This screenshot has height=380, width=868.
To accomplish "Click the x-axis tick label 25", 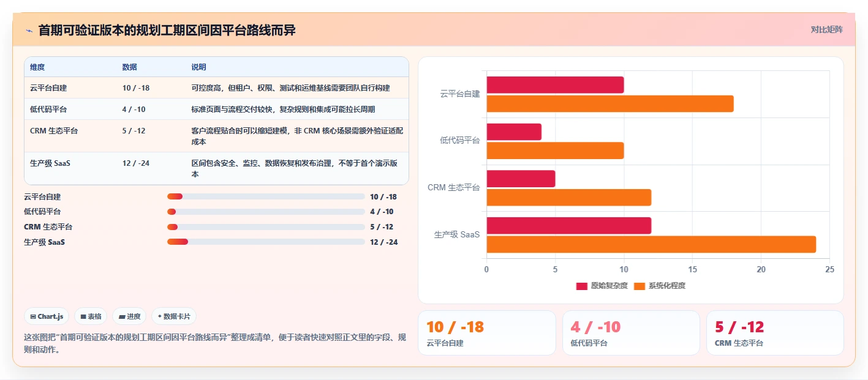I will point(829,270).
